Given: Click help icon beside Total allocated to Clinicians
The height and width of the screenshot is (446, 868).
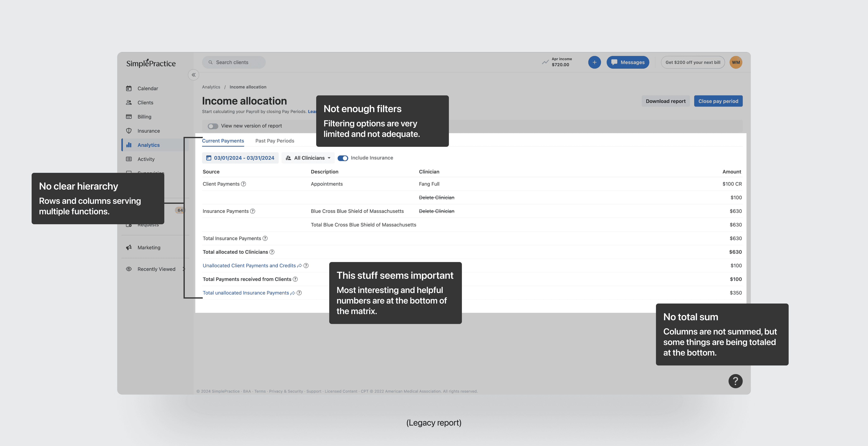Looking at the screenshot, I should pyautogui.click(x=272, y=252).
